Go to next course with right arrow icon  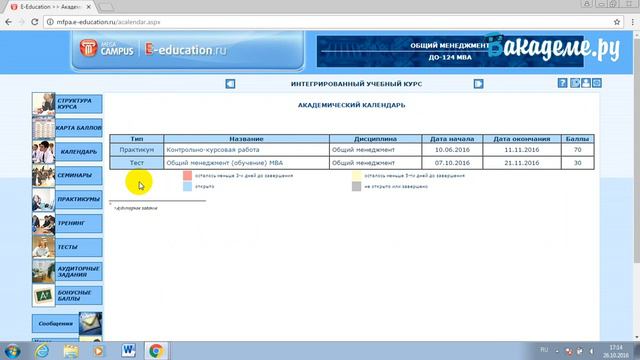pyautogui.click(x=478, y=84)
